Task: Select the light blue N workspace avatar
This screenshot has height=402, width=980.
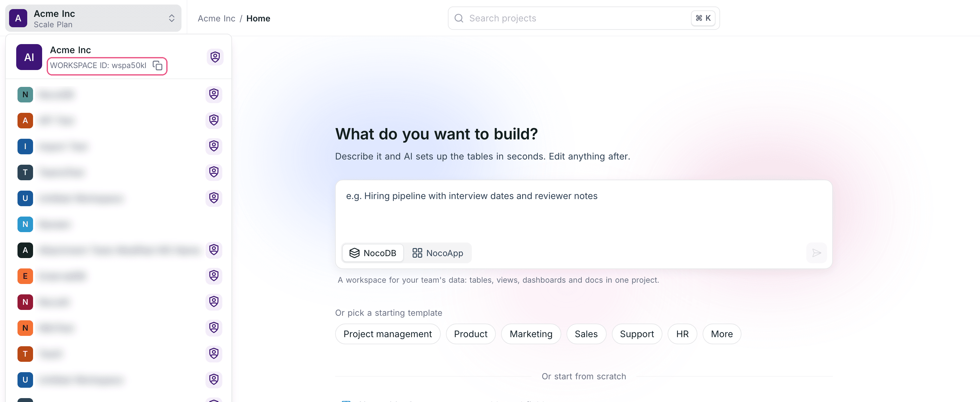Action: (x=25, y=224)
